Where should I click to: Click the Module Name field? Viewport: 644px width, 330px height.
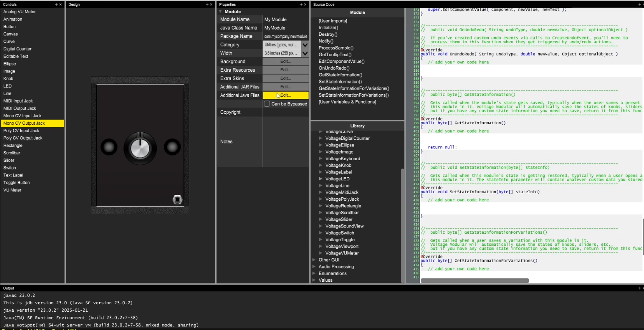point(286,19)
